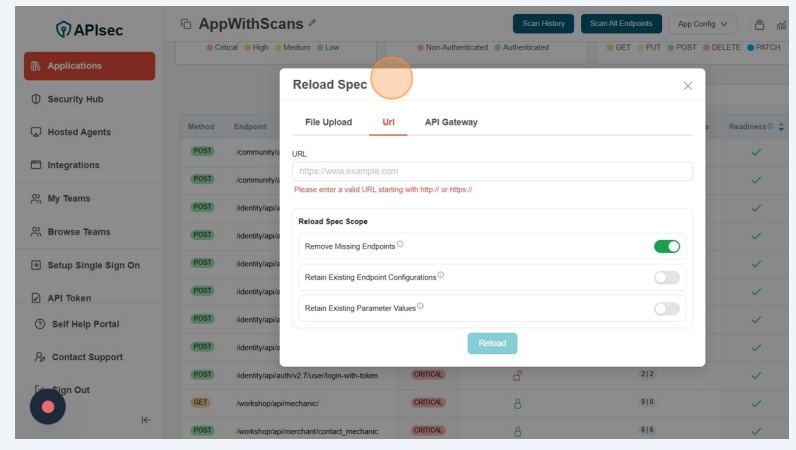Sort by the Readiness column arrows
Viewport: 796px width, 450px height.
(x=781, y=126)
